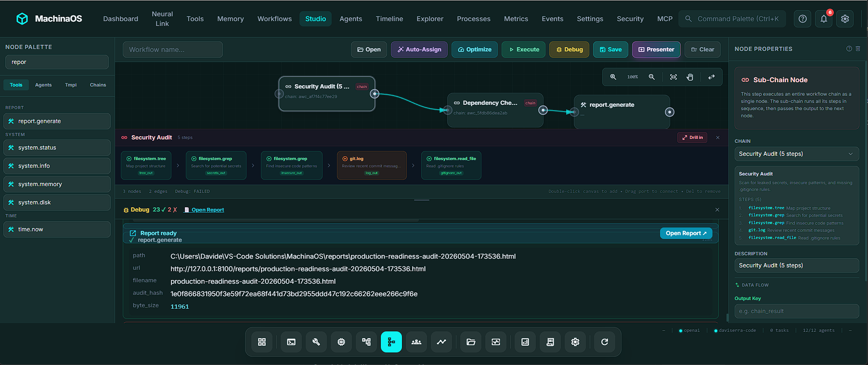Click the fit-to-view canvas icon
The image size is (868, 365).
[673, 77]
